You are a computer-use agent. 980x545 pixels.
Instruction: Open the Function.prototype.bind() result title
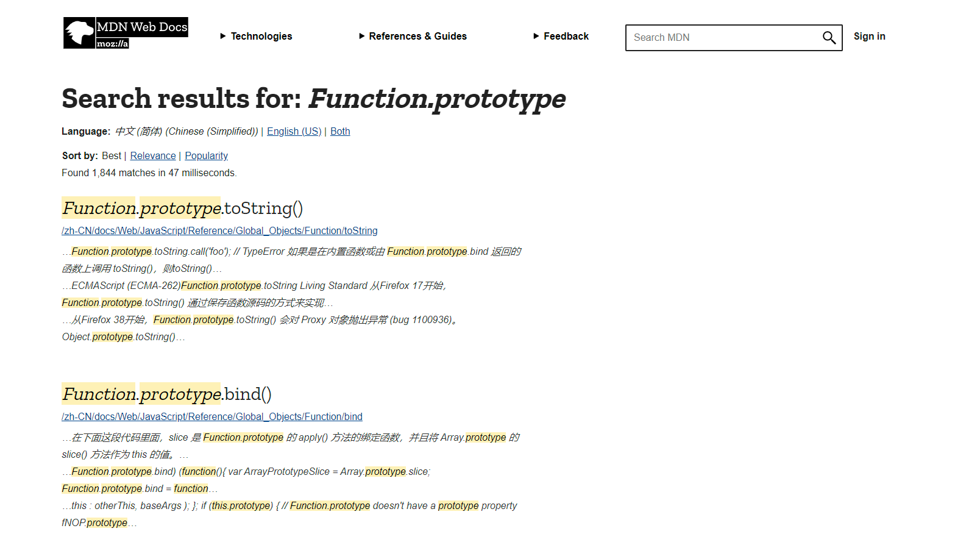coord(166,394)
